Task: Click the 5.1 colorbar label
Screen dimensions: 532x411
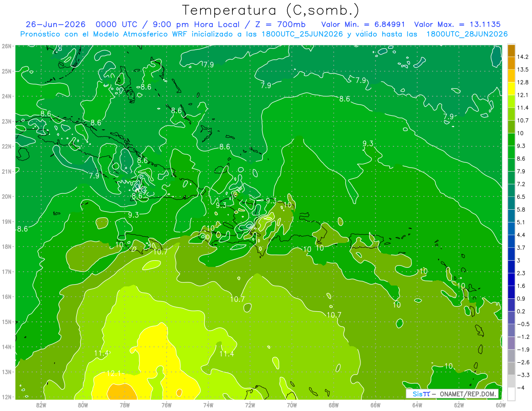Action: pyautogui.click(x=521, y=222)
